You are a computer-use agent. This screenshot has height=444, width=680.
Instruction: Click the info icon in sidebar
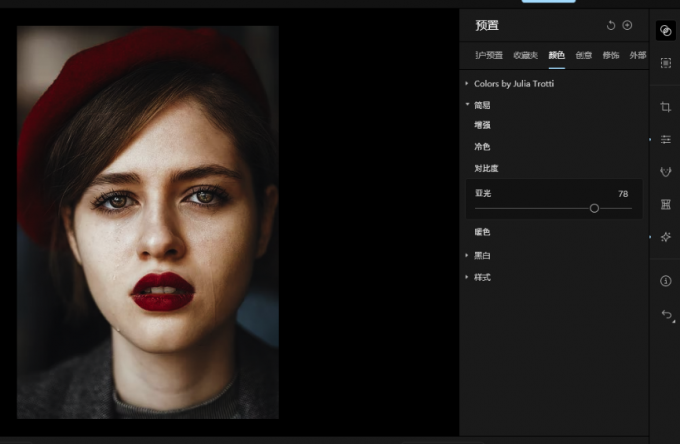point(665,281)
